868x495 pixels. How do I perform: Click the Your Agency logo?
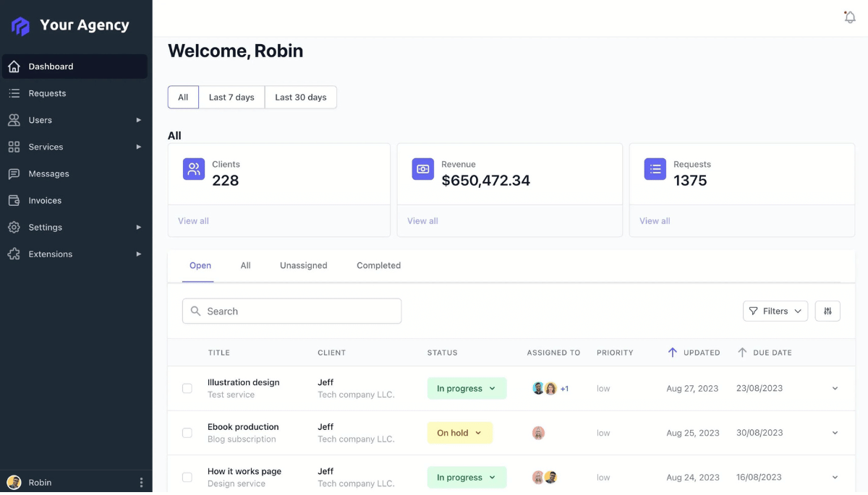point(21,26)
